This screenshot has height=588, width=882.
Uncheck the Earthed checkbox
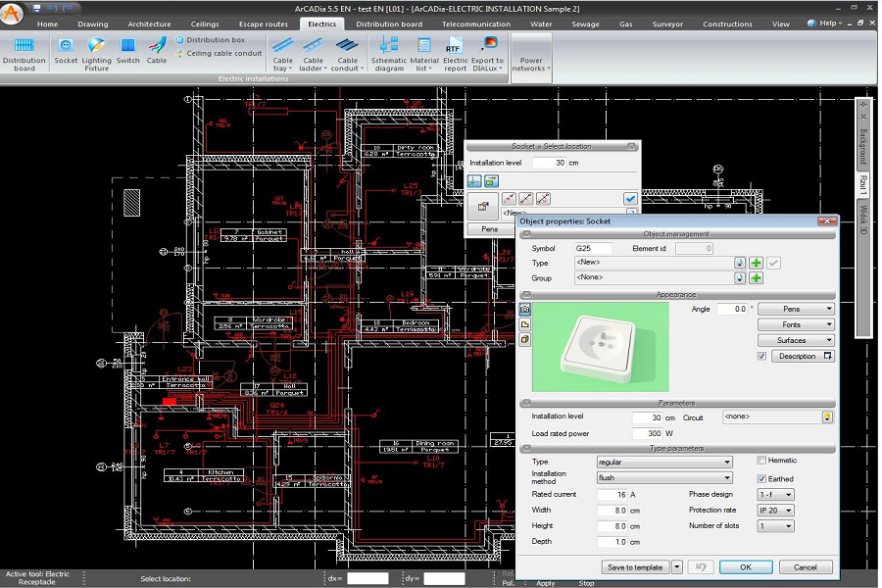click(761, 479)
